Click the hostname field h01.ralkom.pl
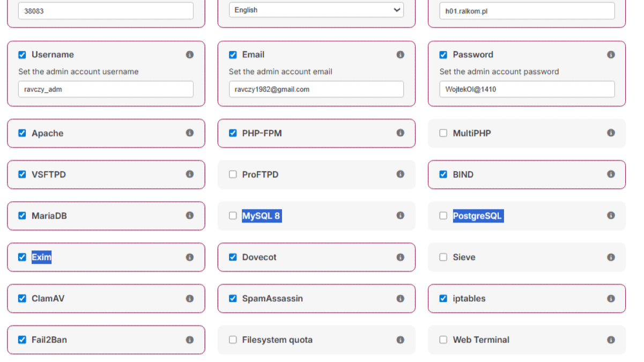 527,10
